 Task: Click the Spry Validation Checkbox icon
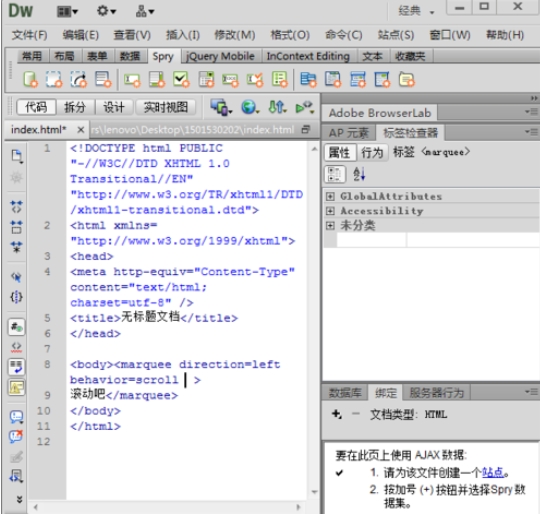pos(181,79)
